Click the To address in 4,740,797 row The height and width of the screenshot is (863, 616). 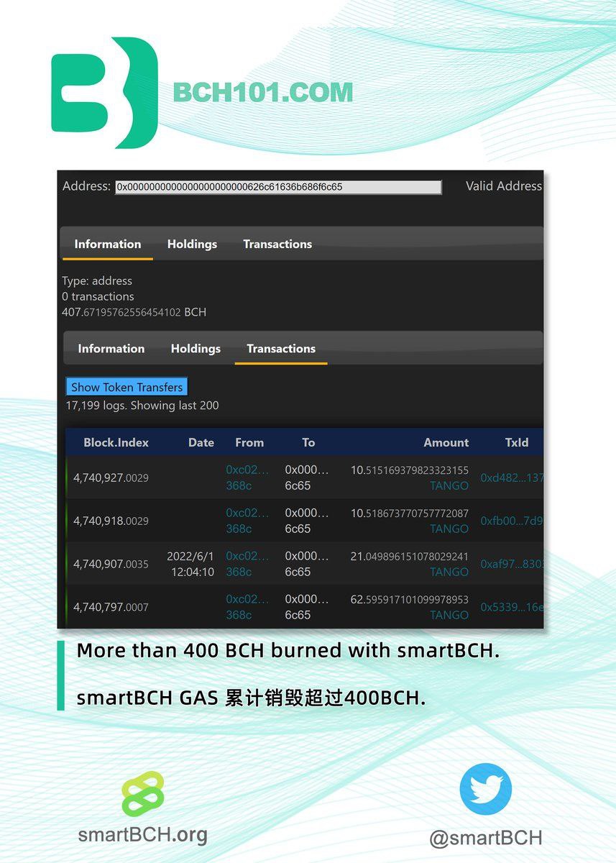click(x=307, y=607)
